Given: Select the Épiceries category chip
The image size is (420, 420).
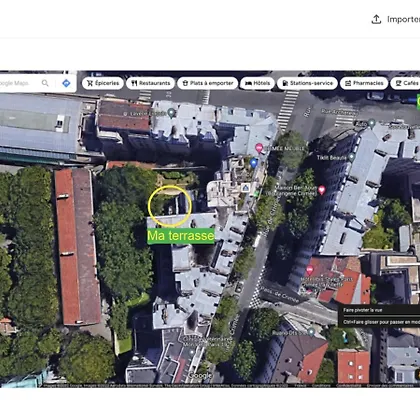Looking at the screenshot, I should pos(103,83).
